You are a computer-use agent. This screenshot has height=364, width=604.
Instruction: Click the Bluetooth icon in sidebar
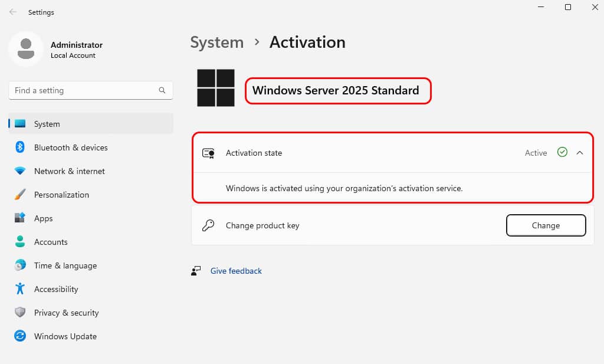click(20, 147)
